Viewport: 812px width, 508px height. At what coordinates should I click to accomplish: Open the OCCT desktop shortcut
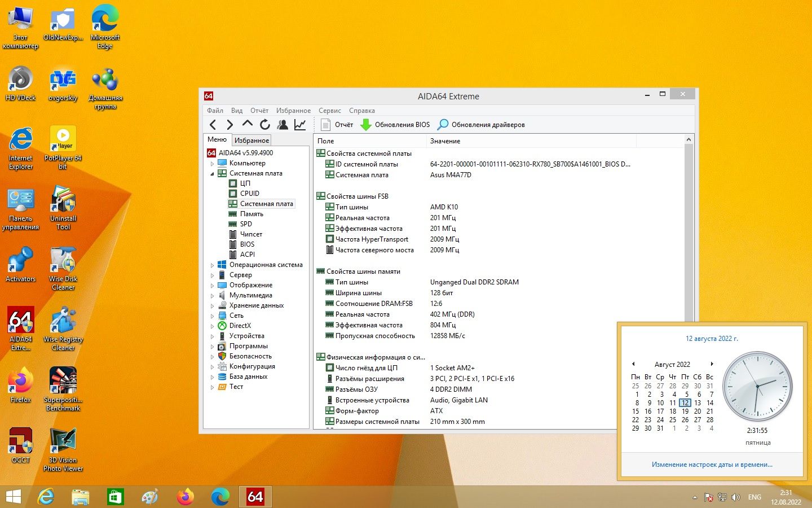(21, 446)
